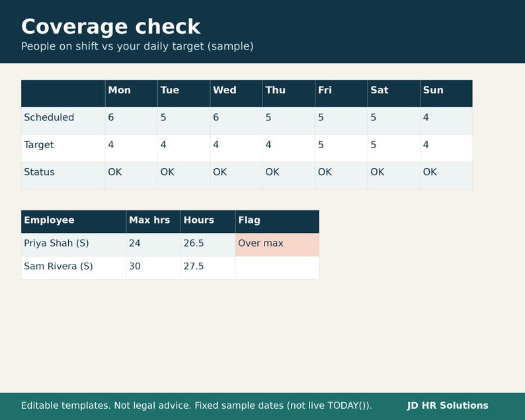
Task: Click the Target value 4 under Tue
Action: tap(184, 148)
